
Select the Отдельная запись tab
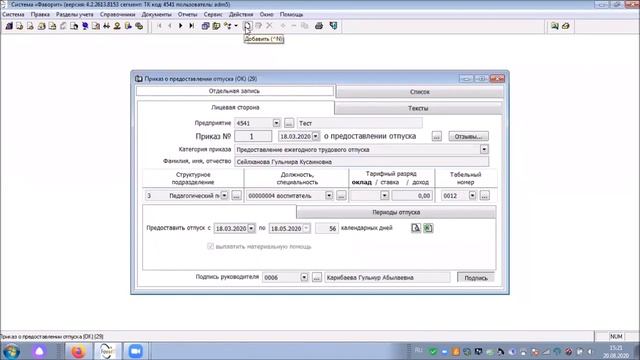tap(234, 91)
